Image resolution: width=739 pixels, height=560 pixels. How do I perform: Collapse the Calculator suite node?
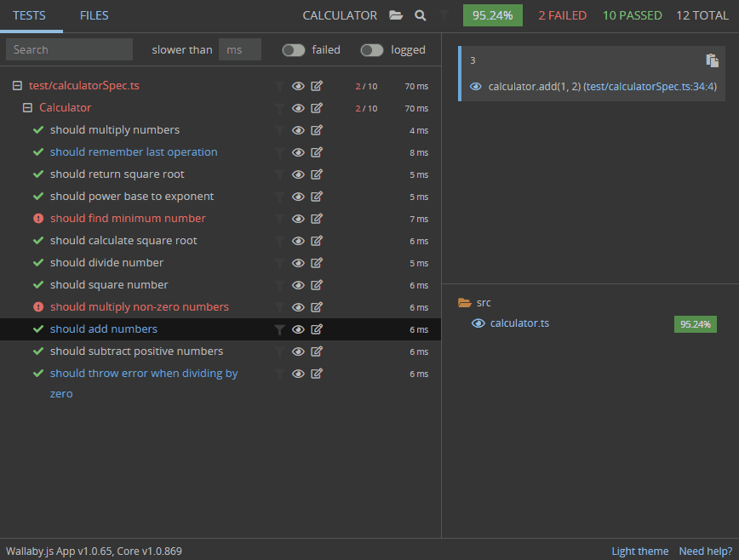[27, 108]
